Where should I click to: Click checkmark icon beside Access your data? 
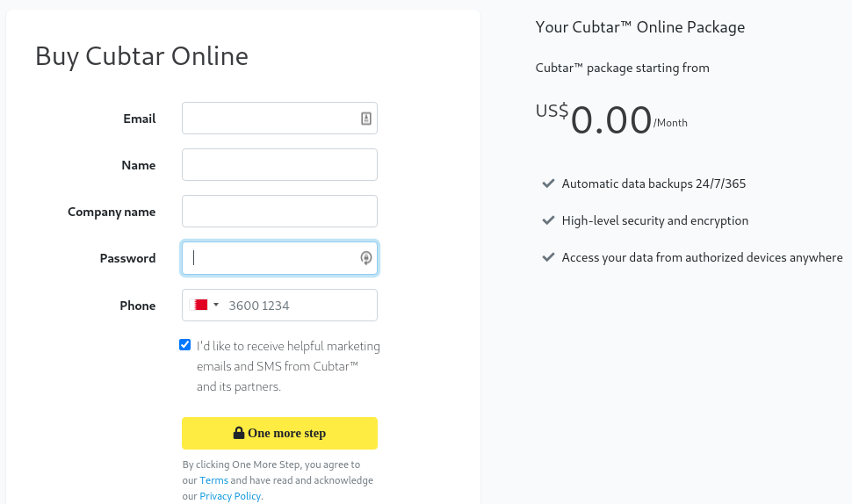tap(548, 257)
